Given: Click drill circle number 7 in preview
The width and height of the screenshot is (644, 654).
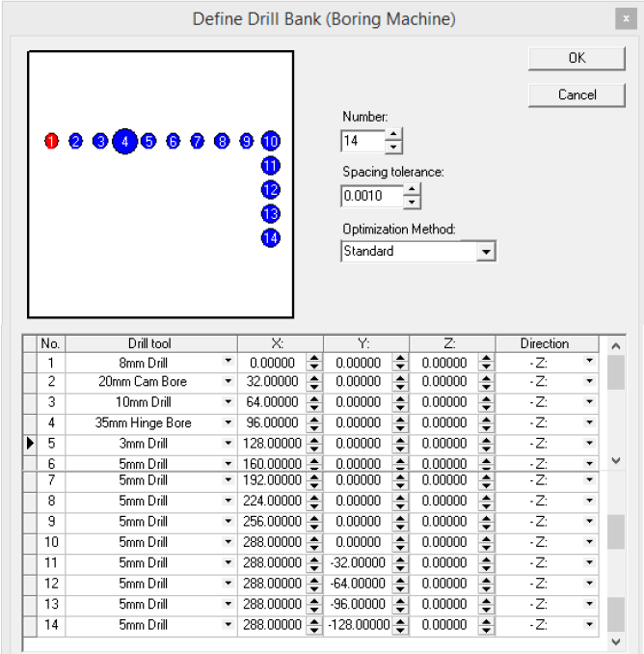Looking at the screenshot, I should coord(198,142).
